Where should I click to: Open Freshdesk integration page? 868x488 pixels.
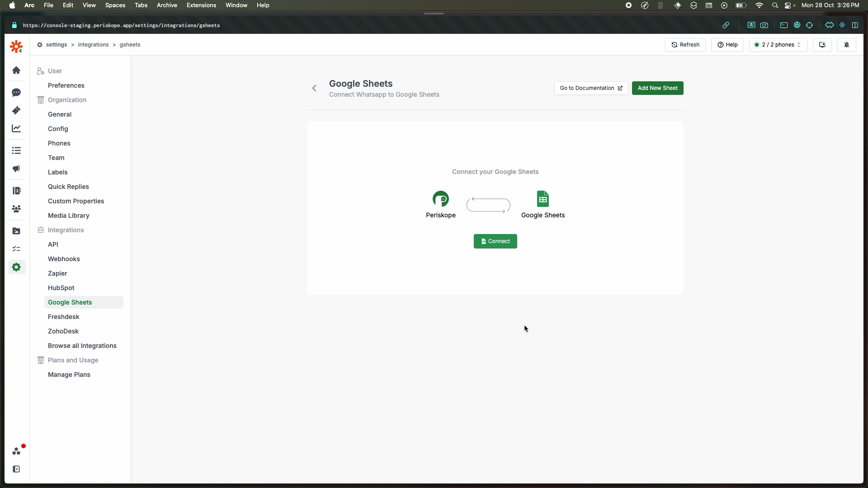[x=64, y=317]
